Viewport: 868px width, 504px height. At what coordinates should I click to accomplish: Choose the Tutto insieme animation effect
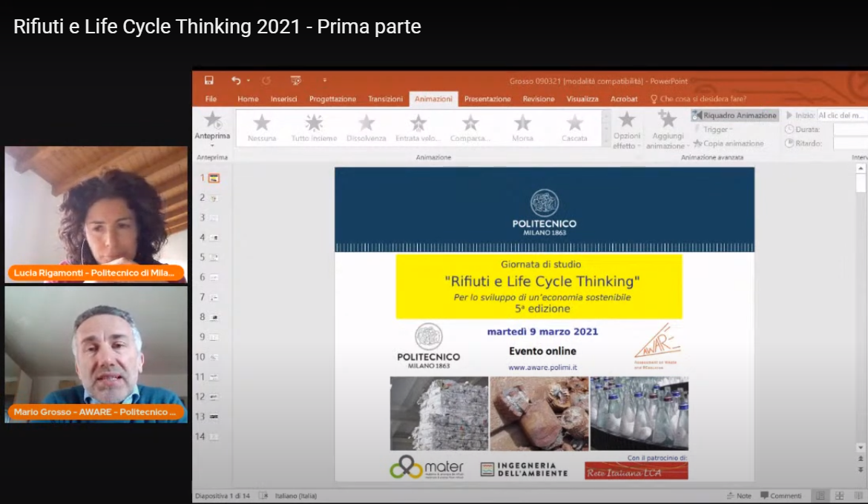(314, 127)
